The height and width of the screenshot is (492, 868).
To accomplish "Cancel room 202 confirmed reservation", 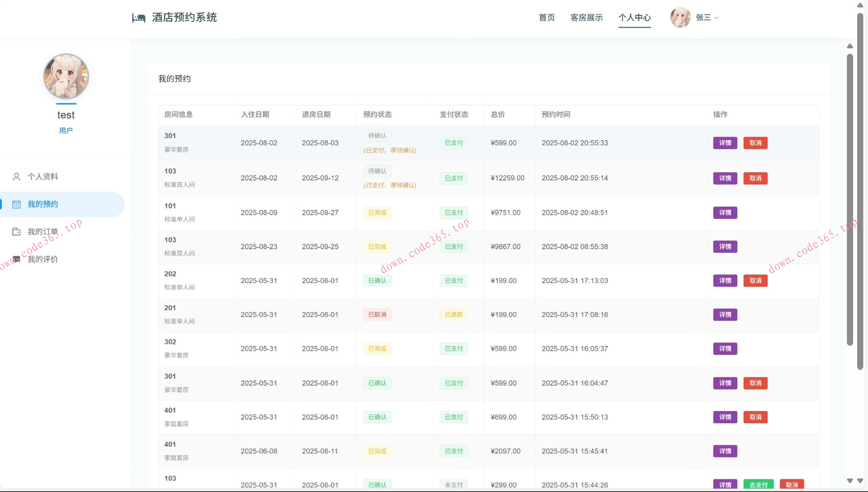I will point(755,281).
